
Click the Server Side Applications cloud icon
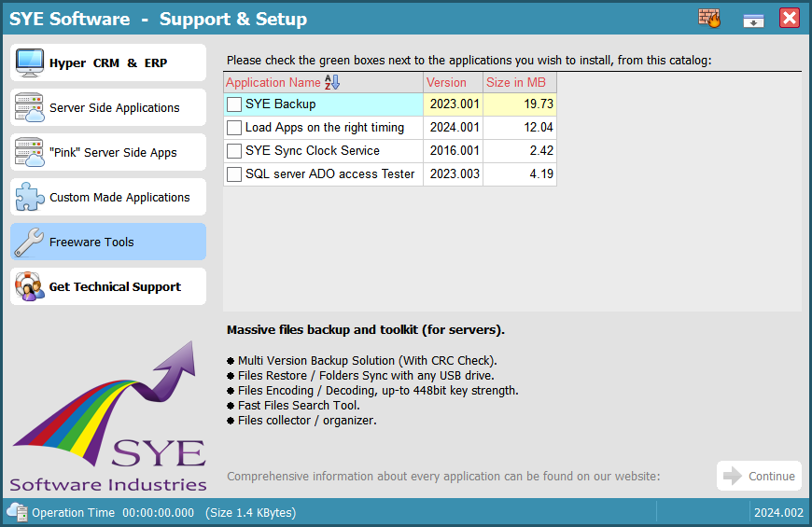coord(30,107)
